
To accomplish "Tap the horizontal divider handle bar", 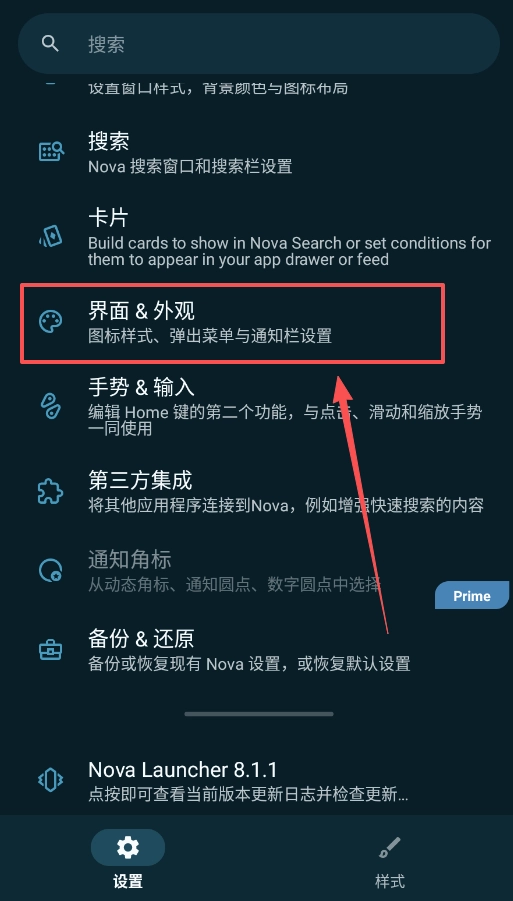I will [259, 714].
